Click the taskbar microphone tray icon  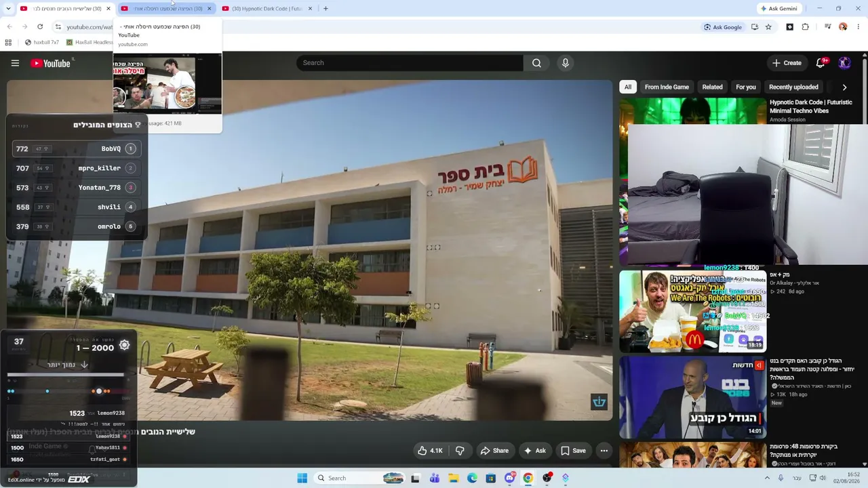click(781, 479)
